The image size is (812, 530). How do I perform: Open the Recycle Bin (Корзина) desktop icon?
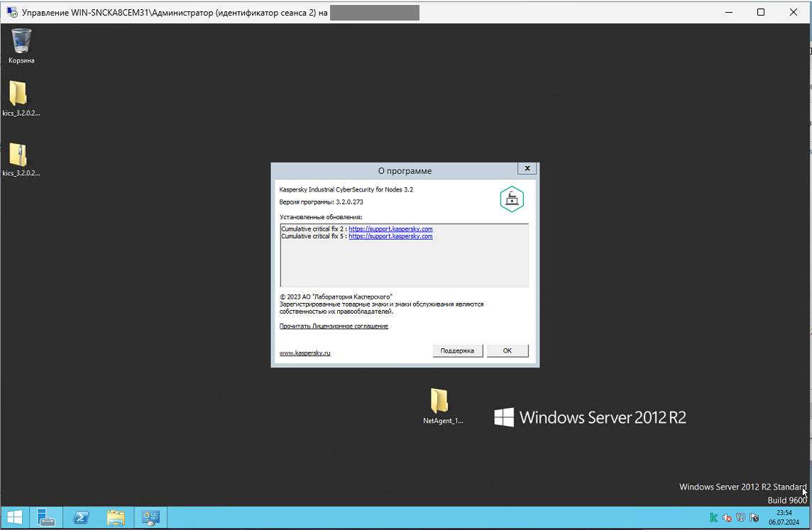pos(21,46)
